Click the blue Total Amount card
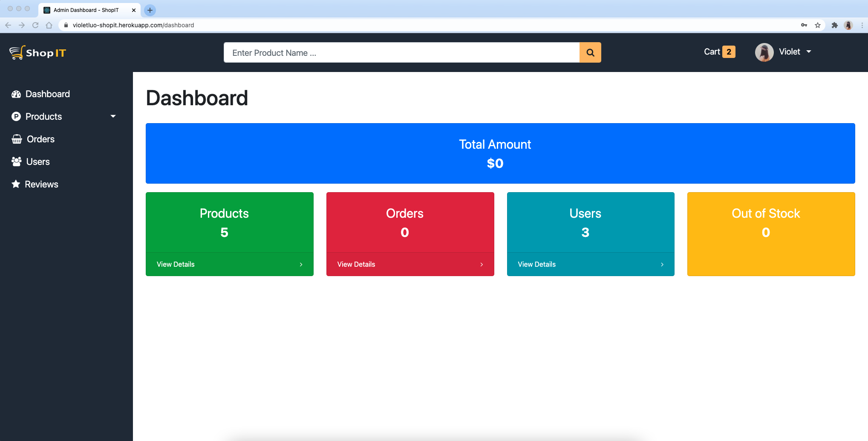Viewport: 868px width, 441px height. click(500, 153)
